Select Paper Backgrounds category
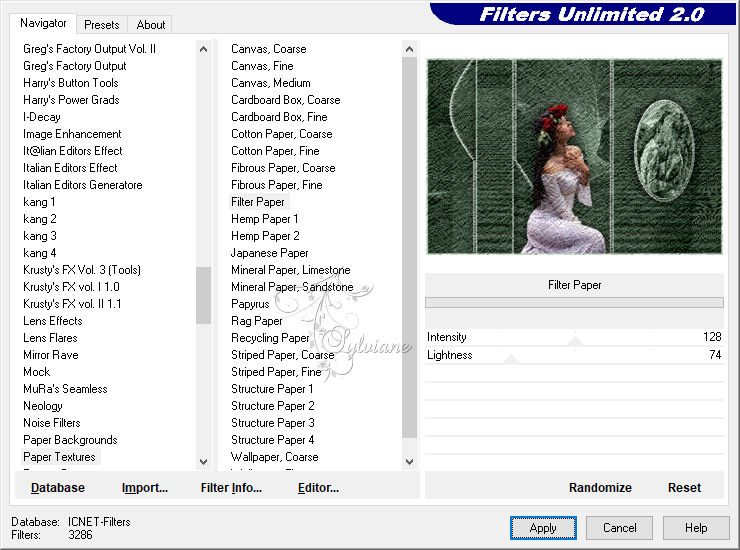This screenshot has width=740, height=550. 70,440
